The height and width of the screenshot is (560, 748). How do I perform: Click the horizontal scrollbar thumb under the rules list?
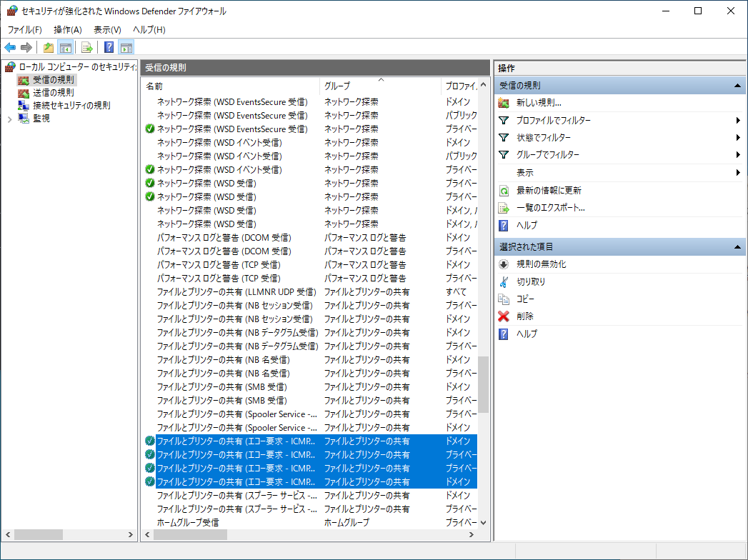[x=190, y=535]
